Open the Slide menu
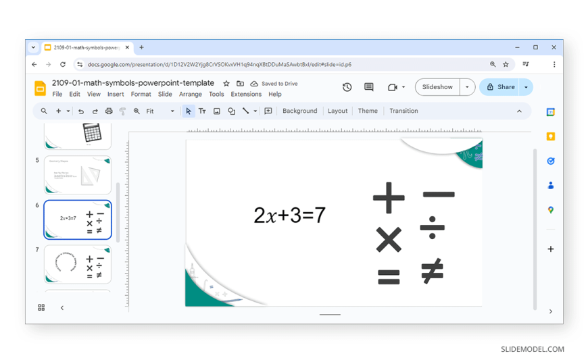The width and height of the screenshot is (588, 364). coord(165,94)
